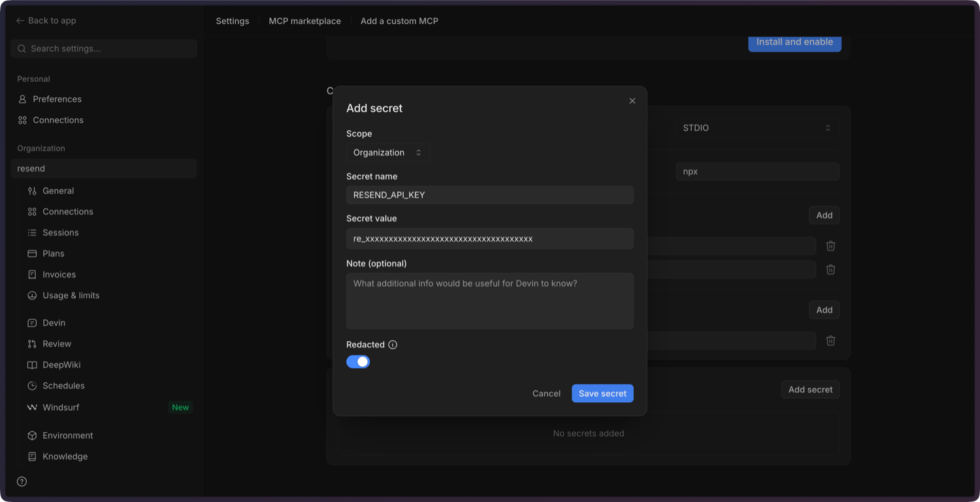Click the Windsurf logo icon

(32, 407)
